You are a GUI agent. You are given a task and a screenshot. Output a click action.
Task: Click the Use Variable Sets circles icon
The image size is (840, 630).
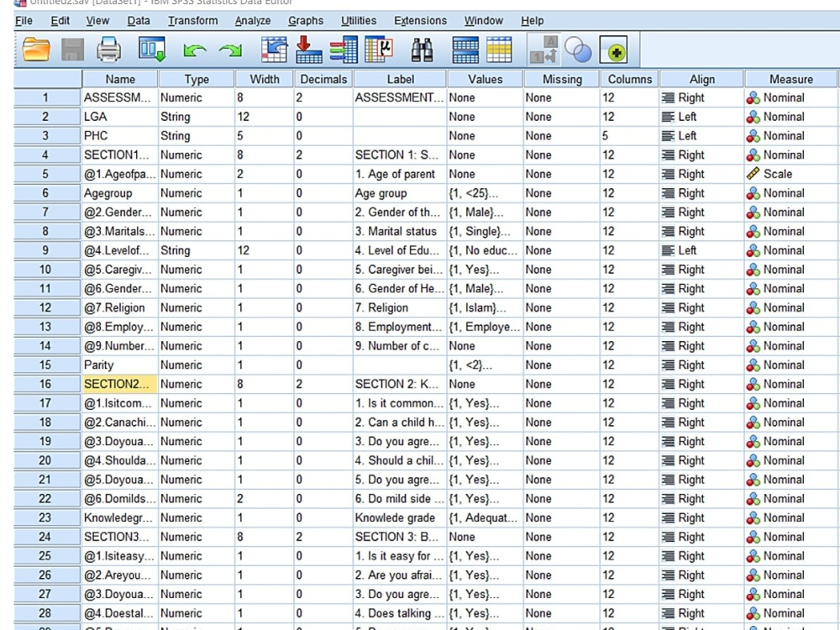click(x=579, y=50)
